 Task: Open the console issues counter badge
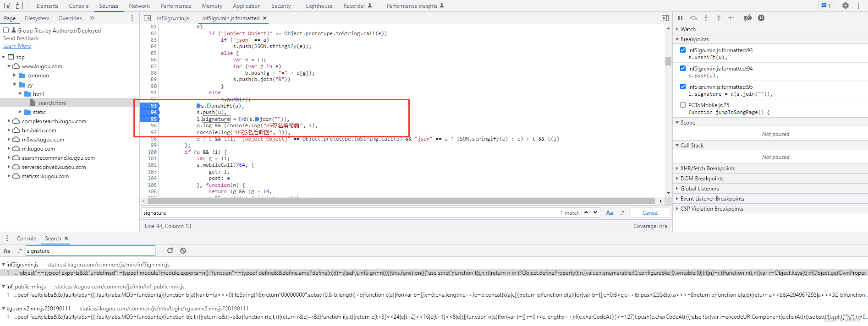826,5
